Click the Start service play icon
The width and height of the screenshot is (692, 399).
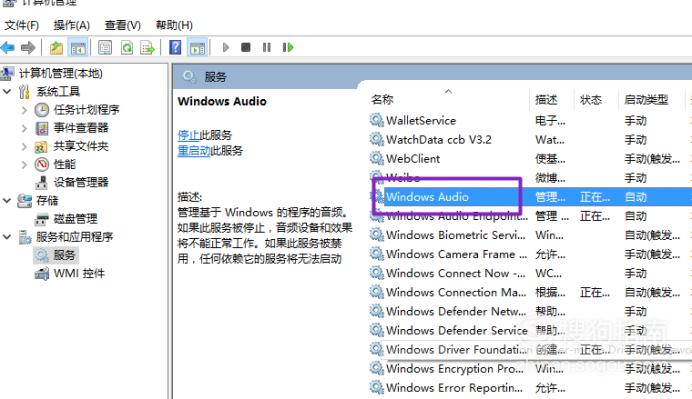[226, 47]
